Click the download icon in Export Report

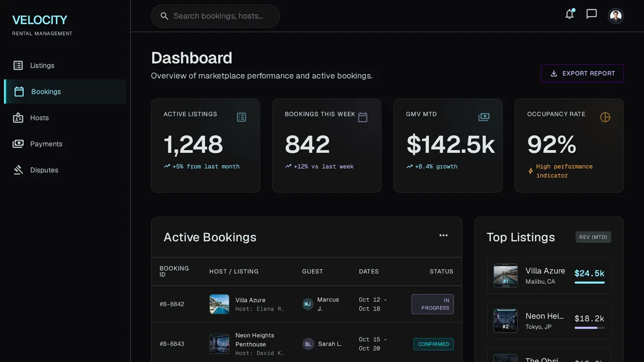pos(554,73)
